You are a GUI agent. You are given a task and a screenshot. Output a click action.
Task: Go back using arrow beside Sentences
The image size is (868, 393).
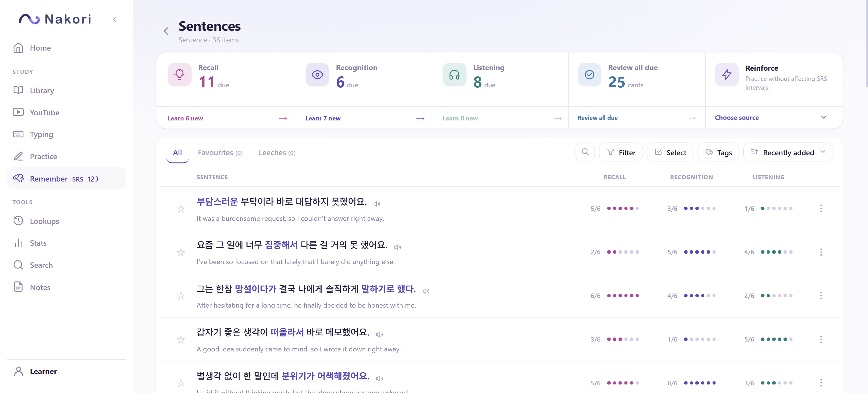(x=166, y=31)
